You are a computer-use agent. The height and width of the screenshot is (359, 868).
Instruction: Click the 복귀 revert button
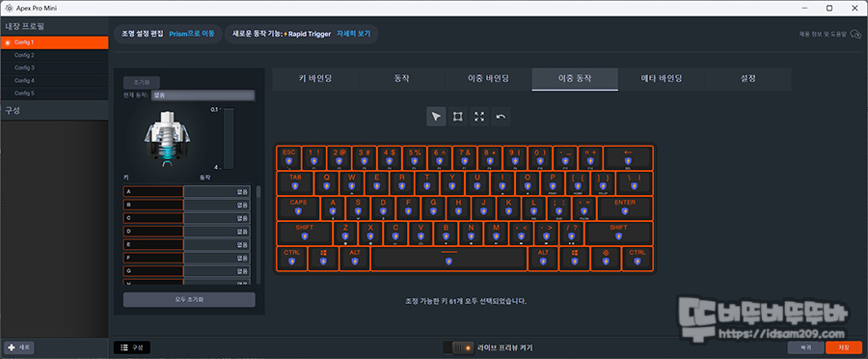tap(806, 347)
